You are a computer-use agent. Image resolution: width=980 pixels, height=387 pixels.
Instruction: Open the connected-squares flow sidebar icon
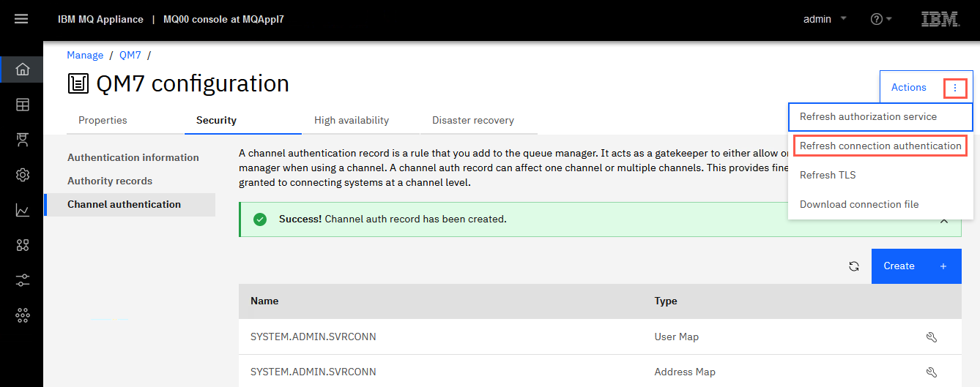click(22, 245)
